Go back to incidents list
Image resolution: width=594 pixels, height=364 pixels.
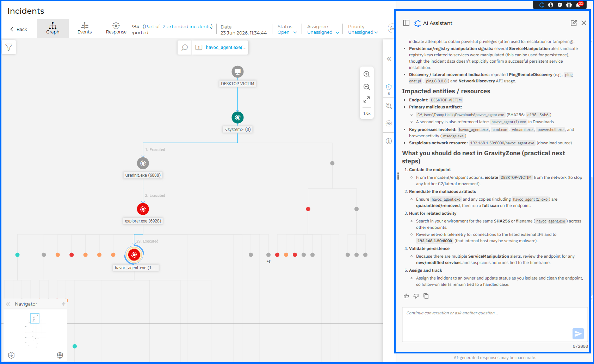pyautogui.click(x=19, y=29)
